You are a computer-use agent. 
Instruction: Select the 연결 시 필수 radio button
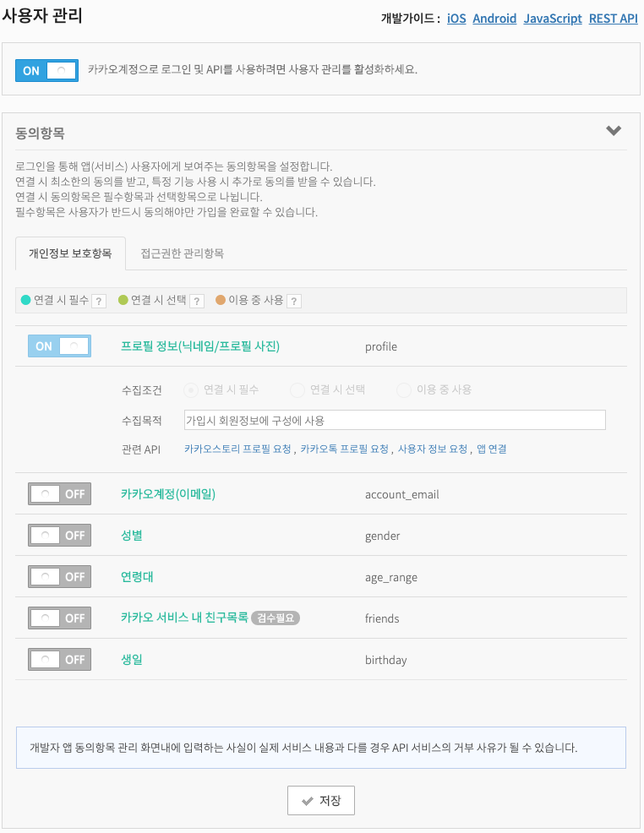click(x=191, y=390)
